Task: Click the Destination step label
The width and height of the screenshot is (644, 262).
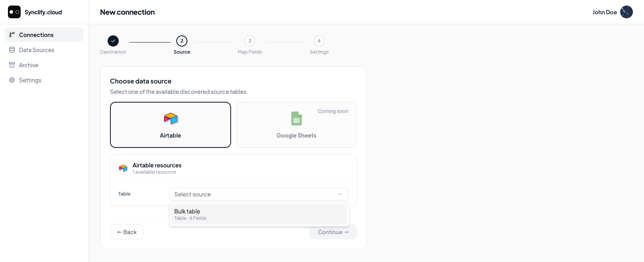Action: pyautogui.click(x=113, y=52)
